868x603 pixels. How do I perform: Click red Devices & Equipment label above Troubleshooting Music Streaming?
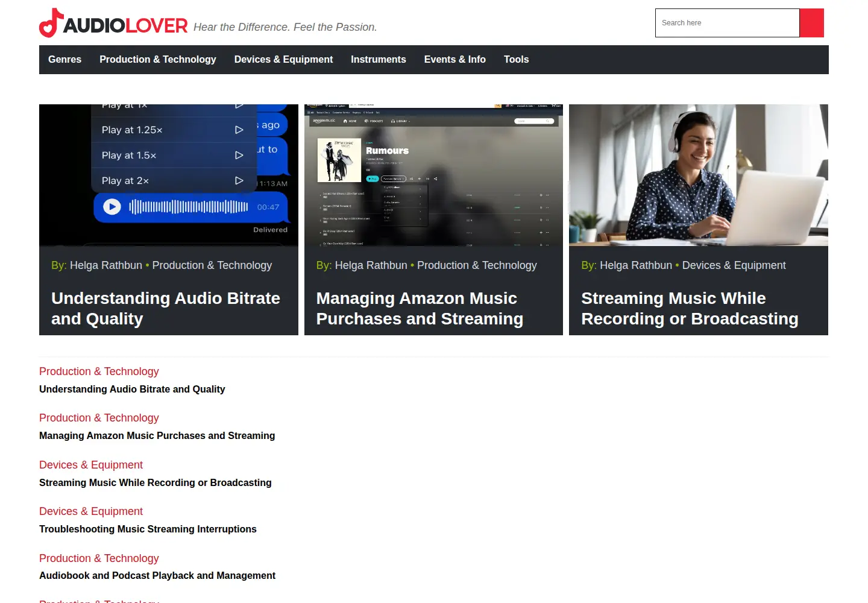point(91,511)
